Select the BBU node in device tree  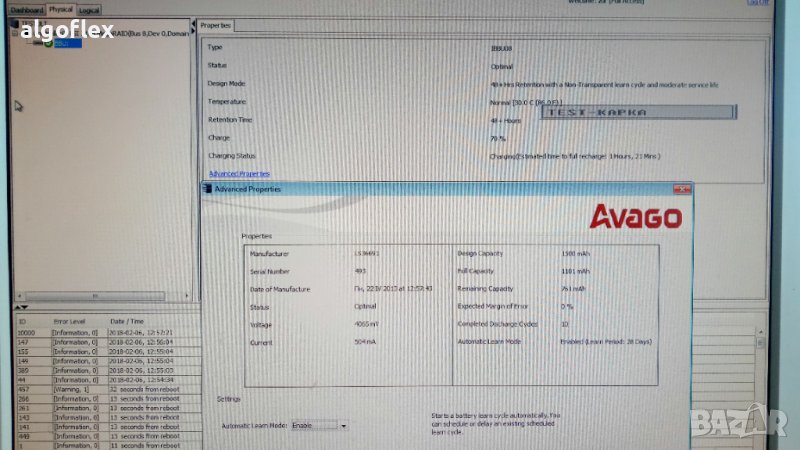tap(62, 44)
